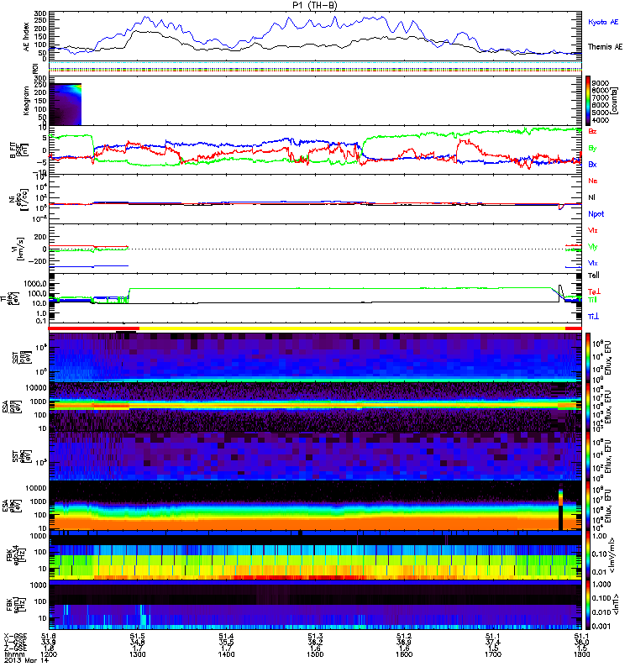The image size is (630, 672).
Task: Click the keogram counts color bar
Action: (588, 101)
